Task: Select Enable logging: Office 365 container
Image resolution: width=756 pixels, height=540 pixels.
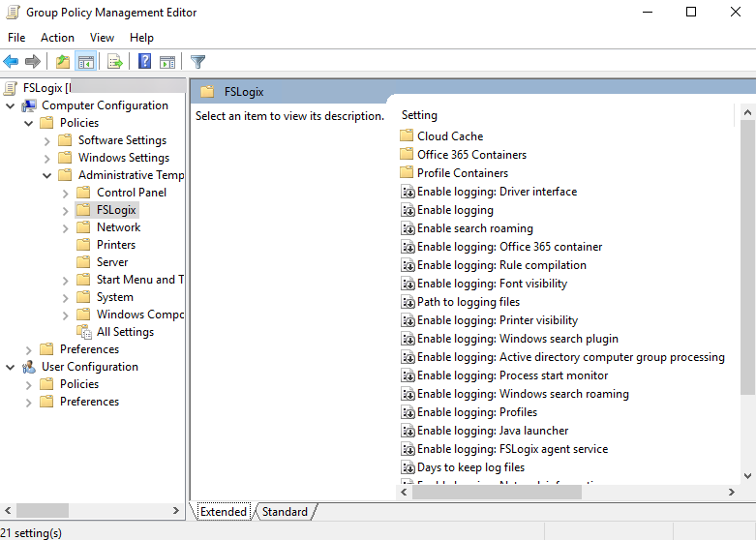Action: click(509, 247)
